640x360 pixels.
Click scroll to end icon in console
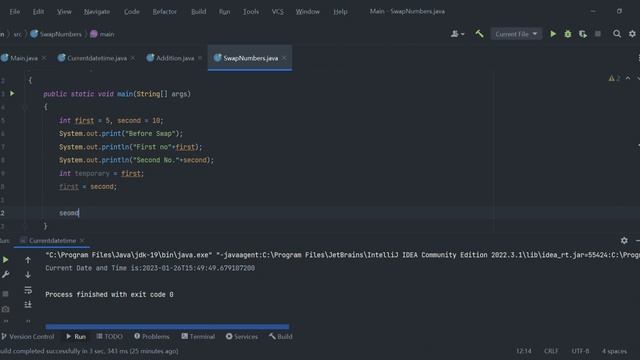click(28, 304)
